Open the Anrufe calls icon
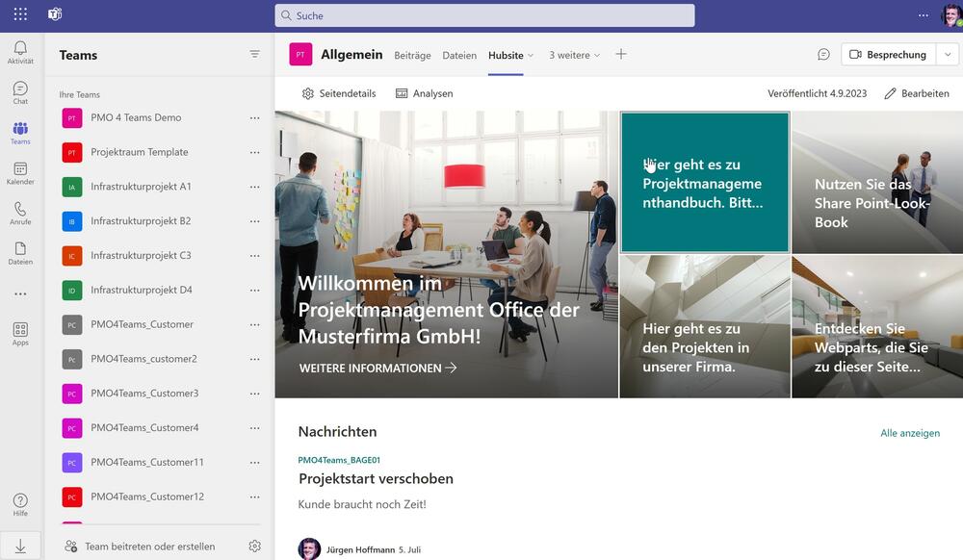Image resolution: width=963 pixels, height=560 pixels. [20, 213]
